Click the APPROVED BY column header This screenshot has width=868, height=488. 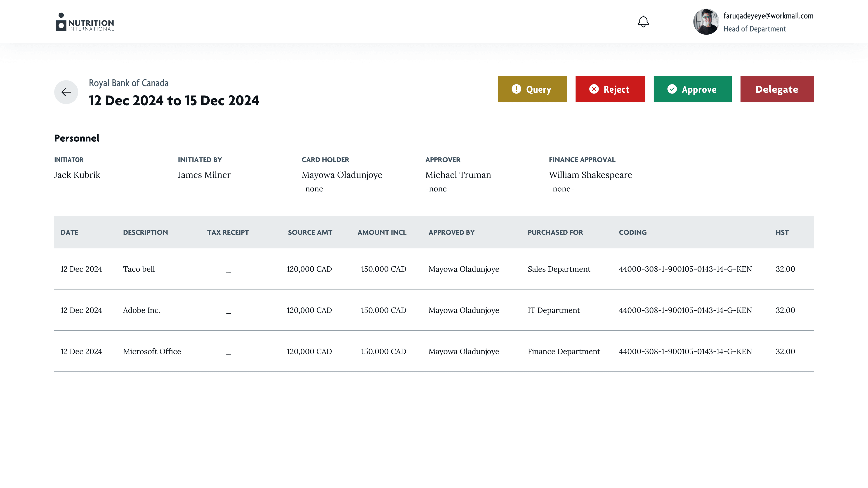pos(452,232)
